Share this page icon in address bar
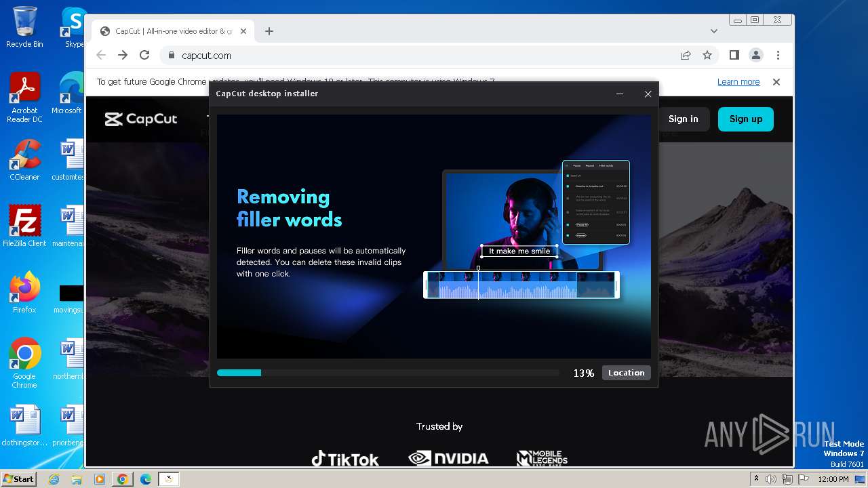The width and height of the screenshot is (868, 488). click(x=686, y=56)
